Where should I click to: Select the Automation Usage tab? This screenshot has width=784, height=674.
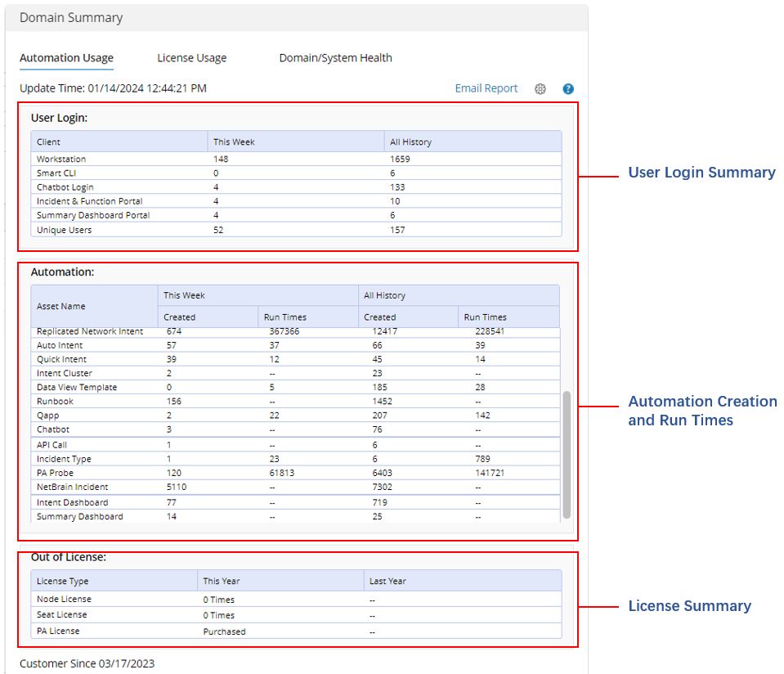66,58
